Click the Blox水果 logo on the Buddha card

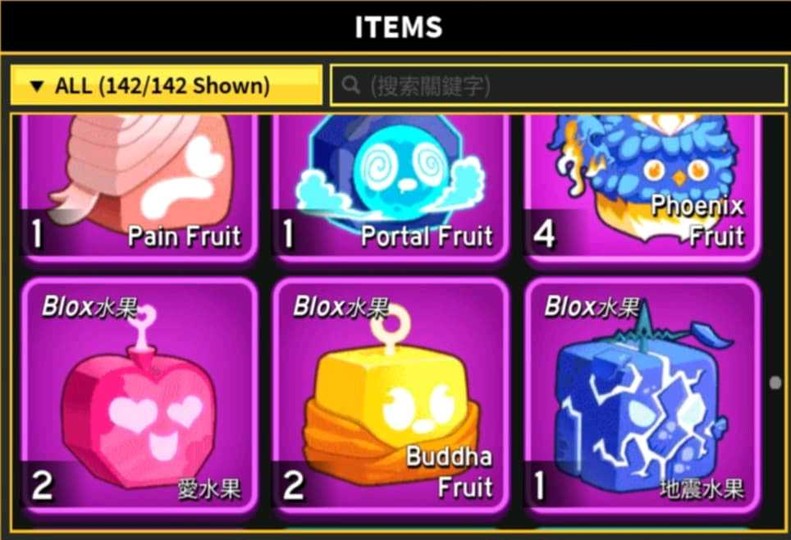point(341,306)
